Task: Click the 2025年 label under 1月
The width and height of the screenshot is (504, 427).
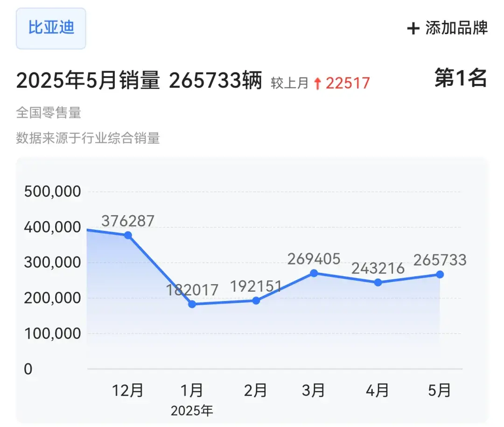Action: pos(192,411)
